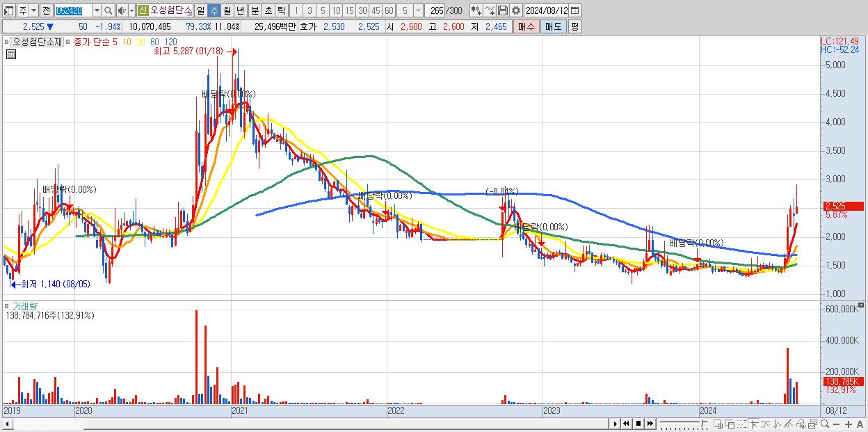
Task: Choose the 3 interval button
Action: coord(309,10)
